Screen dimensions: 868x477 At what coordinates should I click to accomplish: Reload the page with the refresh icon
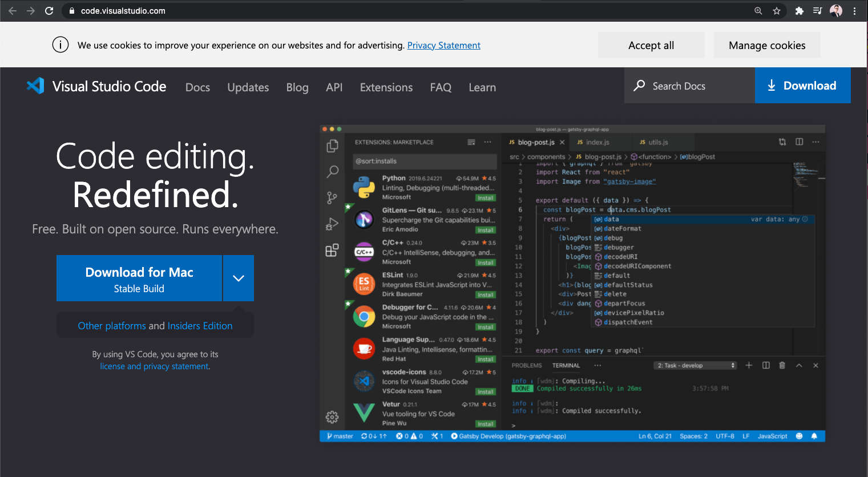click(x=49, y=11)
